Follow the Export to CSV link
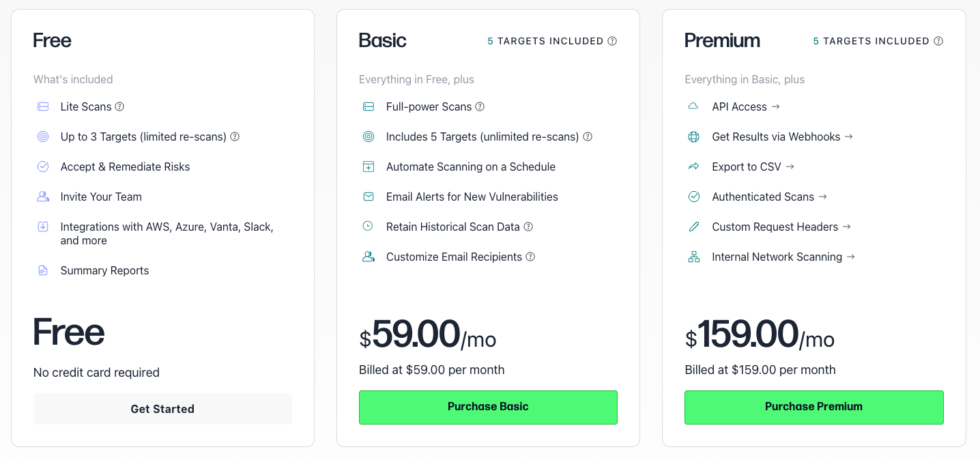Screen dimensions: 980x458 pos(753,167)
